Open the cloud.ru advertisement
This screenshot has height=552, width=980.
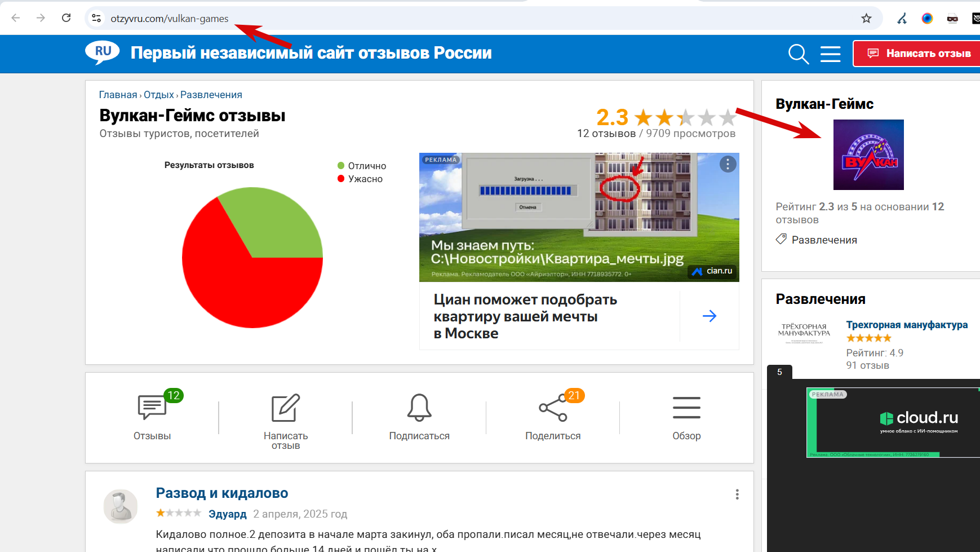[894, 422]
